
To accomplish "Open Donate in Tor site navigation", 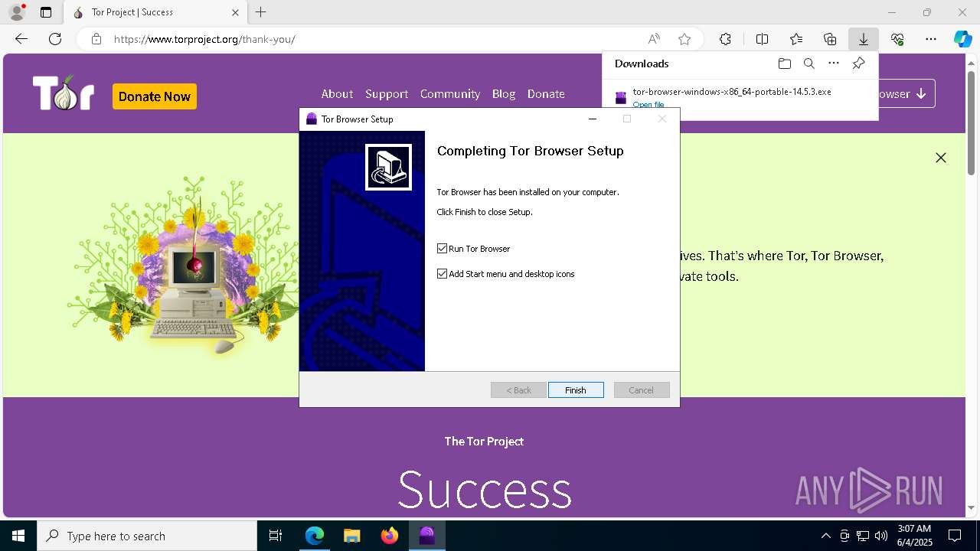I will [x=546, y=93].
